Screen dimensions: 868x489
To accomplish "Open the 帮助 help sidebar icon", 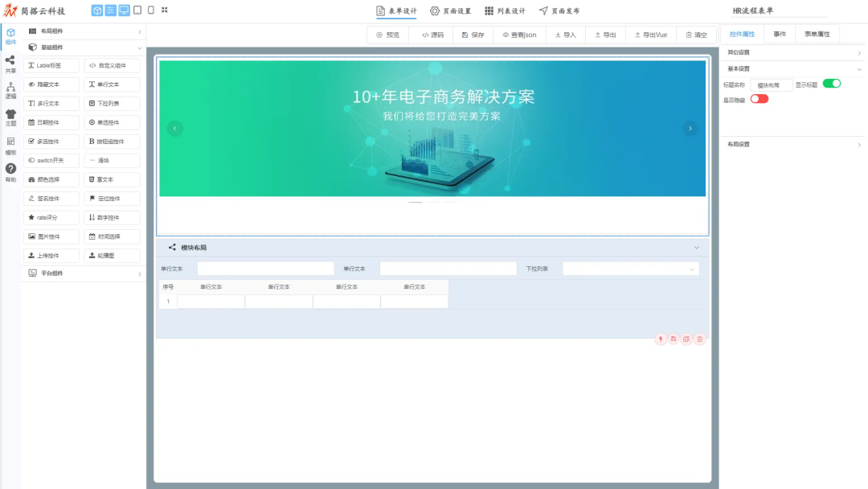I will coord(10,172).
